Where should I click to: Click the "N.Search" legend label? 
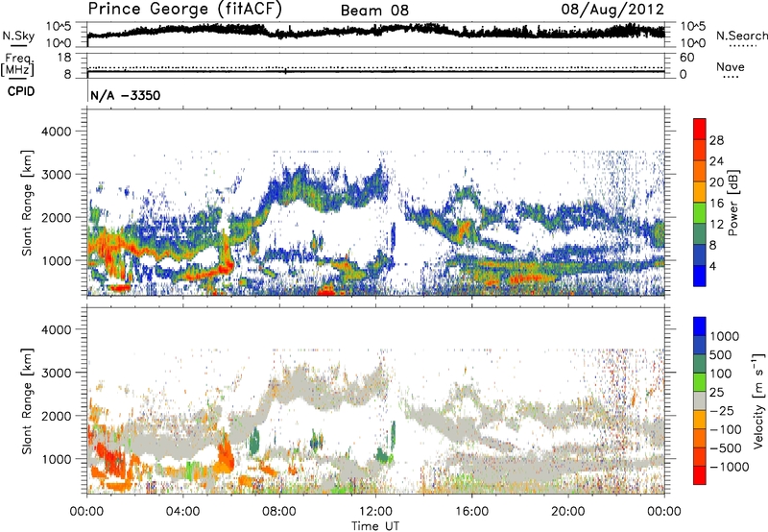(x=741, y=36)
